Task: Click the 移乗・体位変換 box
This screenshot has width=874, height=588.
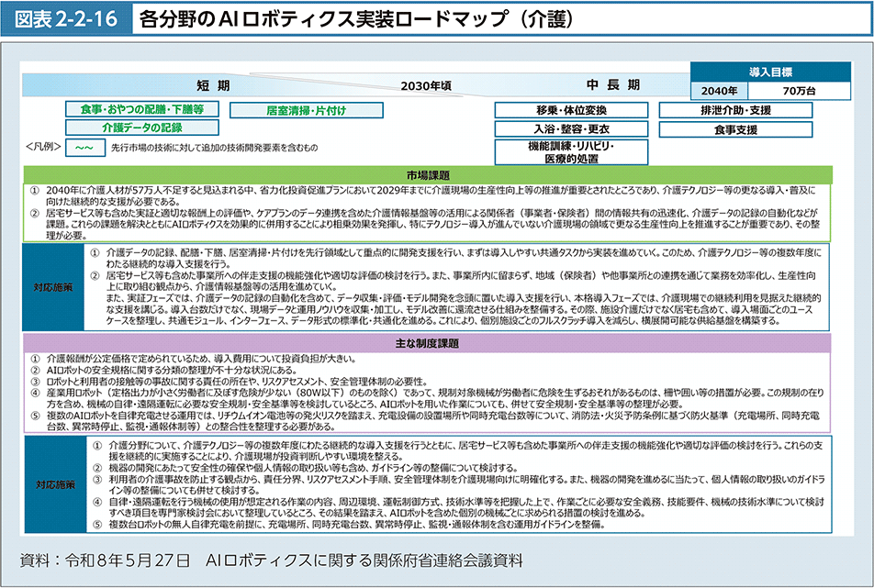Action: (x=571, y=110)
